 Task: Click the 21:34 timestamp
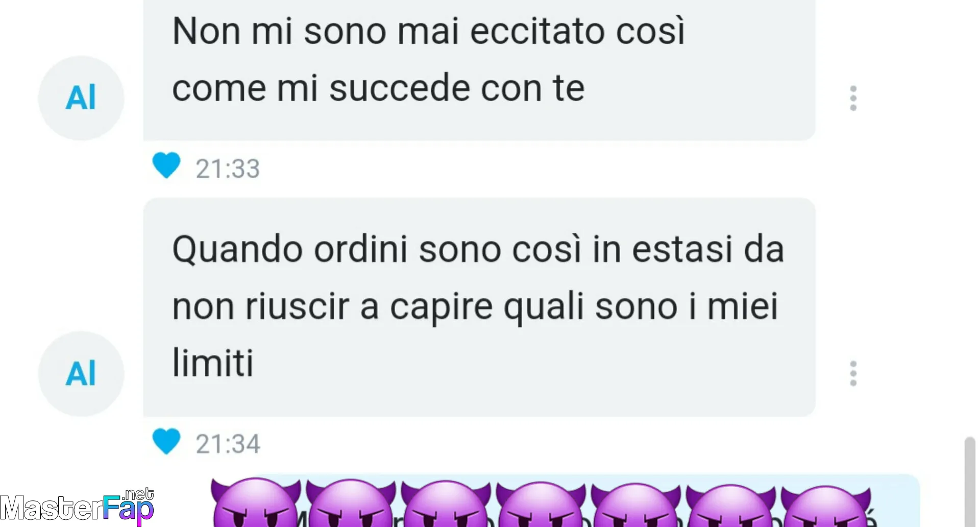pyautogui.click(x=228, y=444)
